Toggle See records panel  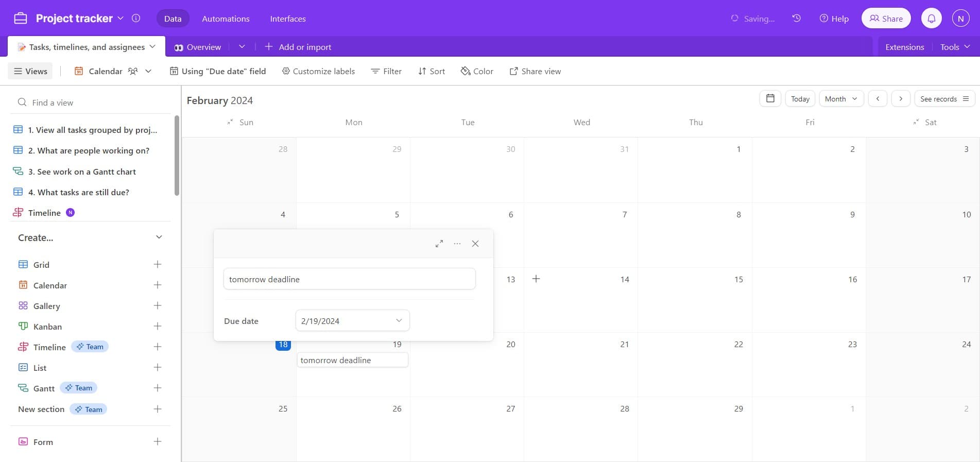click(944, 98)
